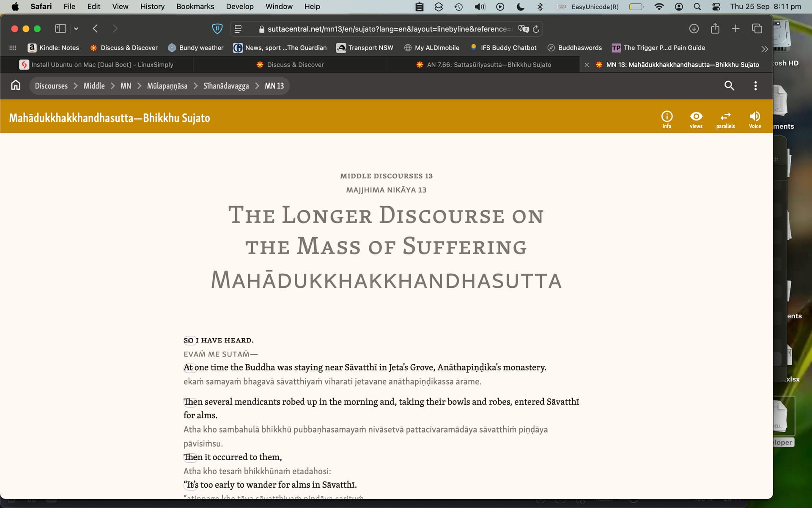The height and width of the screenshot is (508, 812).
Task: Open the SuttaCentral home icon
Action: coord(16,86)
